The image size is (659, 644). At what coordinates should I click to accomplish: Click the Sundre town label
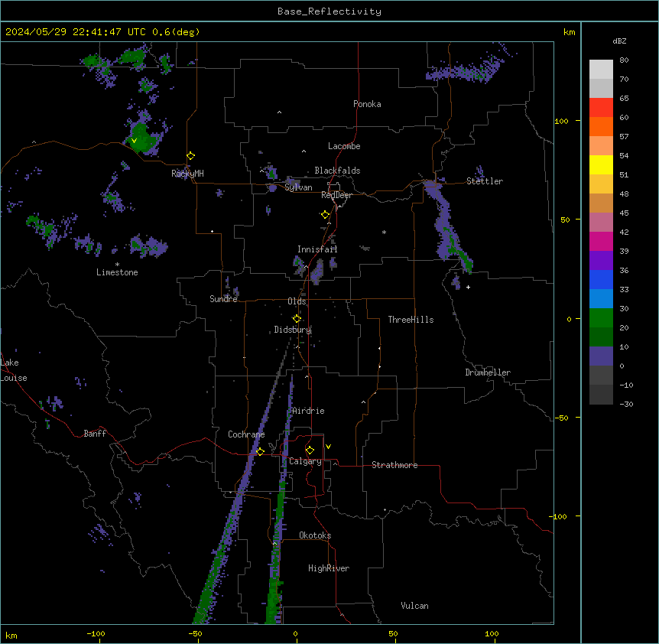coord(223,299)
